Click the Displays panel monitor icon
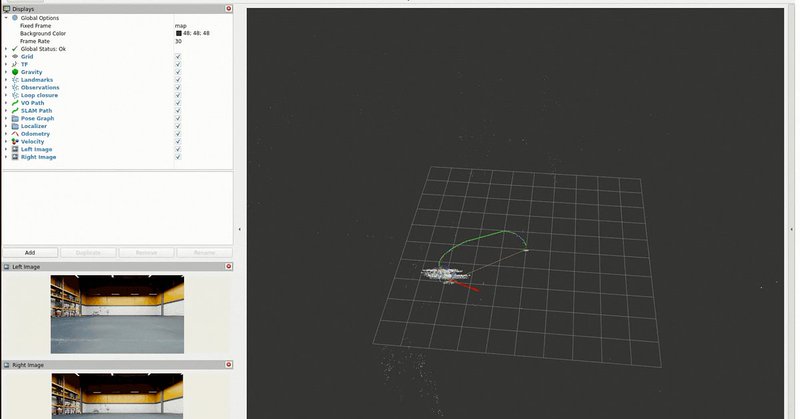The image size is (800, 419). click(7, 9)
